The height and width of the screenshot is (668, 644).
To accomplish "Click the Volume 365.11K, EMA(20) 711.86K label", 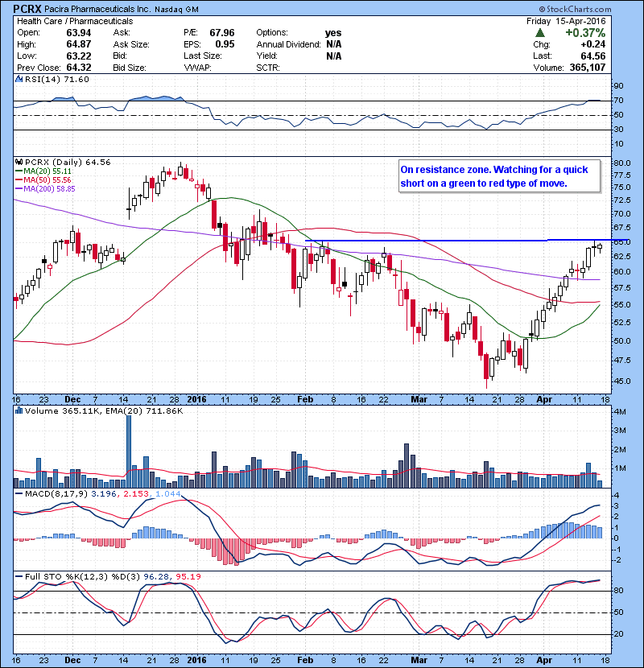I will pyautogui.click(x=104, y=411).
